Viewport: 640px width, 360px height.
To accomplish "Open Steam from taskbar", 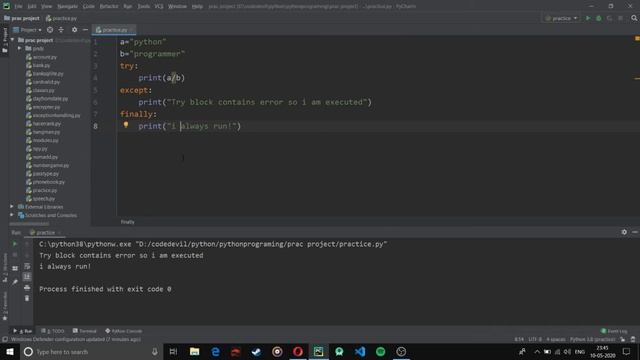I will [256, 351].
